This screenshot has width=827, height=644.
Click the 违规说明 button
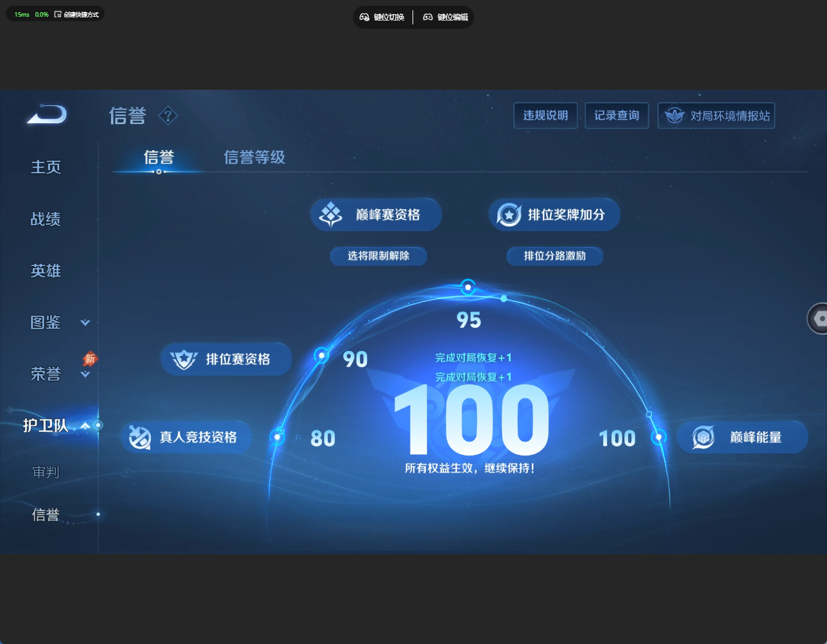545,115
